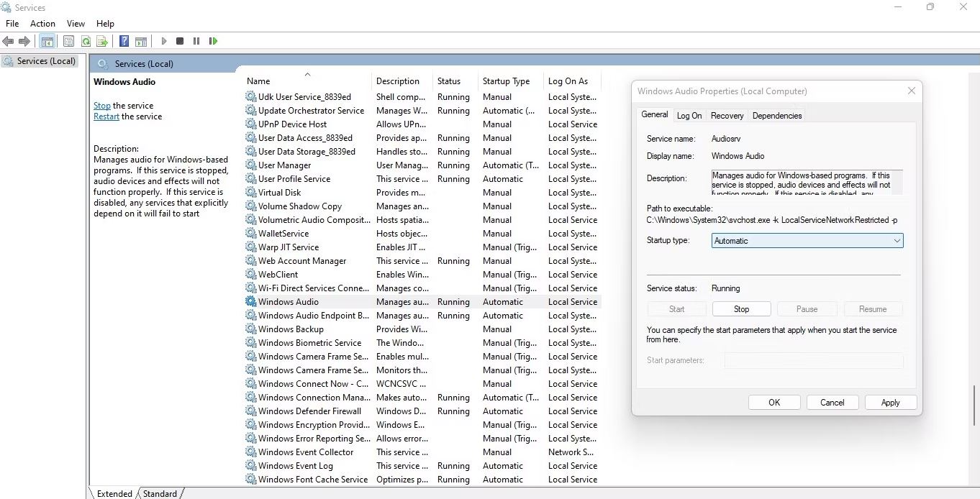Viewport: 980px width, 499px height.
Task: Switch to the Log On tab
Action: pos(689,116)
